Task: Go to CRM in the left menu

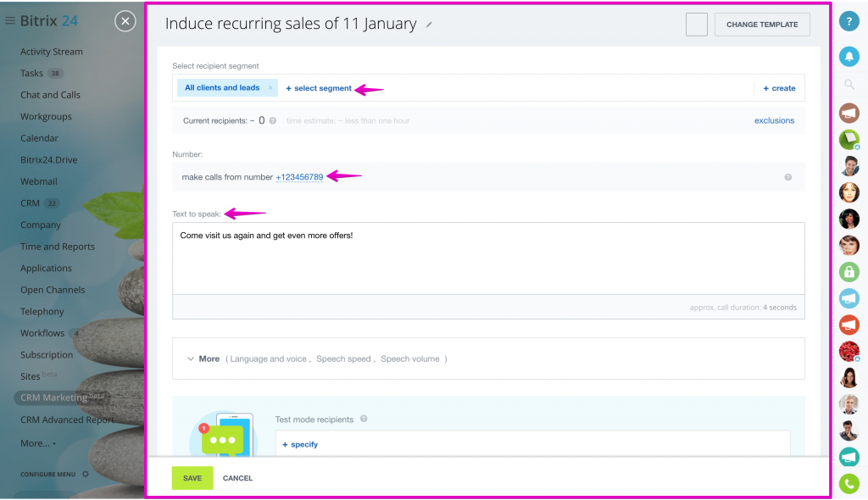Action: point(30,203)
